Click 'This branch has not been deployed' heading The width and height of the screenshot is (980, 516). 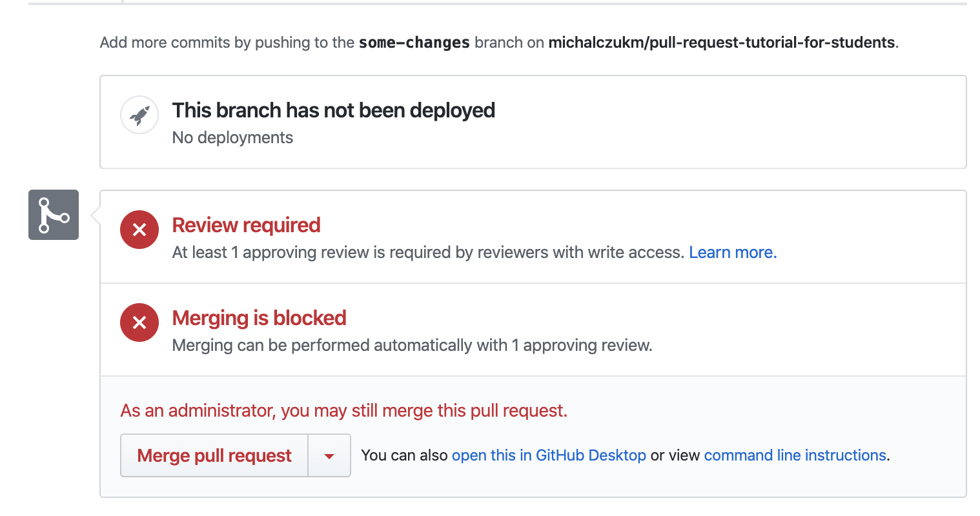333,110
